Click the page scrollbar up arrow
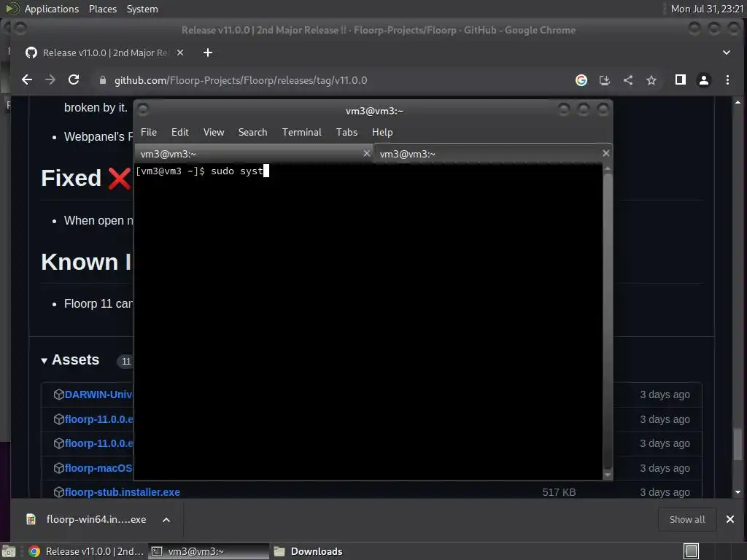 [738, 102]
